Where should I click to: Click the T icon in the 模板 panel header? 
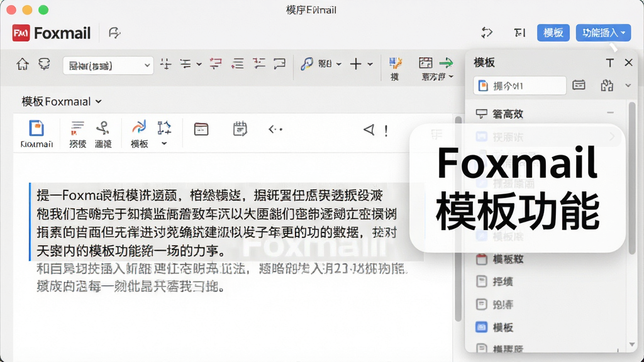[610, 63]
